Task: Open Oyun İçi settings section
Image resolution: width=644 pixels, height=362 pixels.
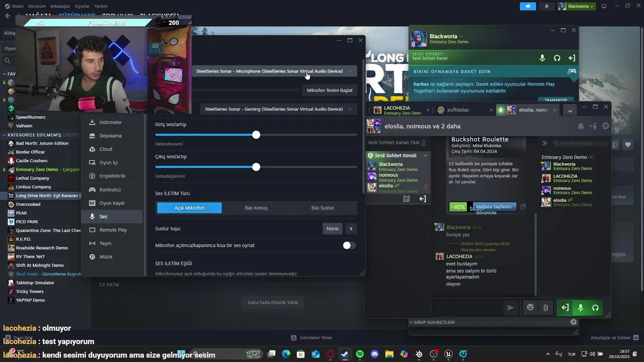Action: [112, 162]
